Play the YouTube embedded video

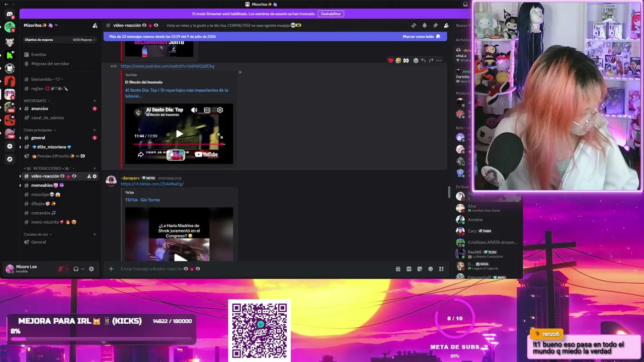(179, 134)
